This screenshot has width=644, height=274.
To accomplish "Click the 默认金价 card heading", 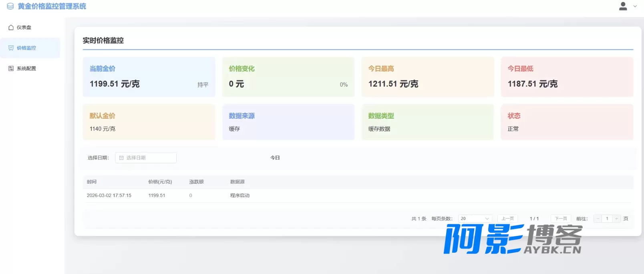I will point(103,116).
